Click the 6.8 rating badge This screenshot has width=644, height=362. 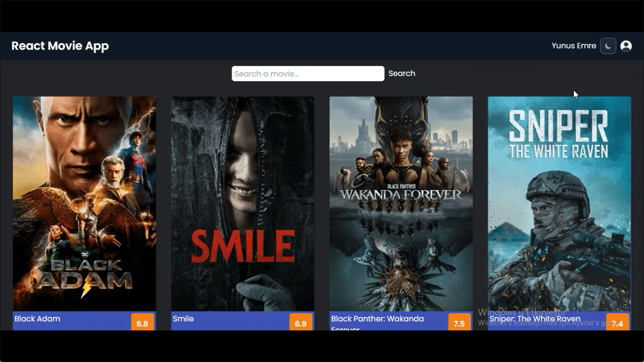coord(142,322)
